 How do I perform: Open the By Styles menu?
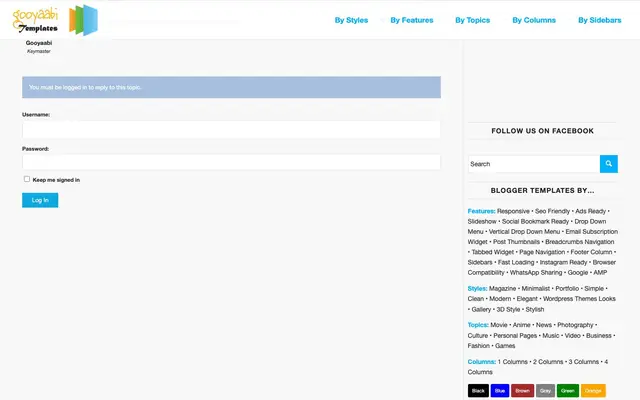click(x=351, y=20)
